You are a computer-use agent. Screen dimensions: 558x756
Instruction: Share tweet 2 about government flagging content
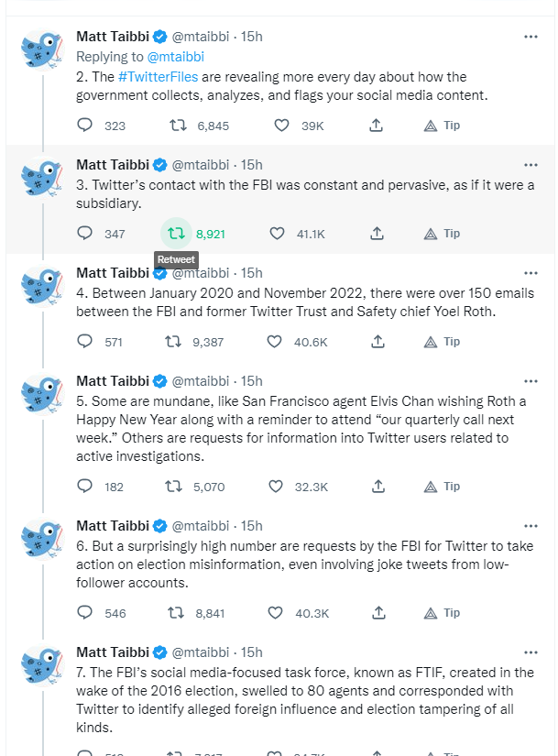(x=377, y=126)
